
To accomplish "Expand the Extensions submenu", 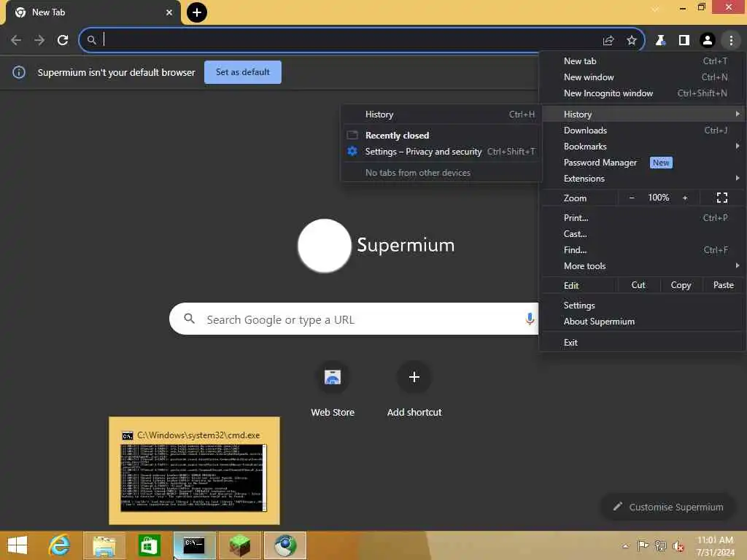I will click(643, 179).
